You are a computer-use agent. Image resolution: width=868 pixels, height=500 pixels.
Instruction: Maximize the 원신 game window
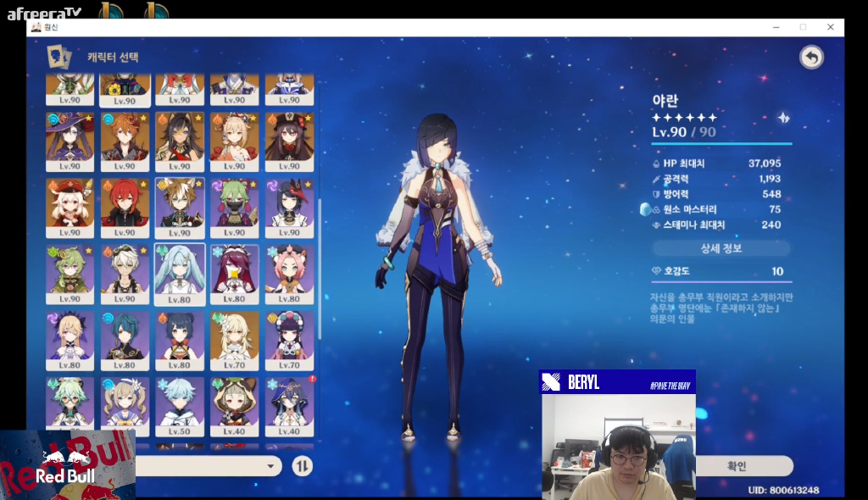click(804, 27)
